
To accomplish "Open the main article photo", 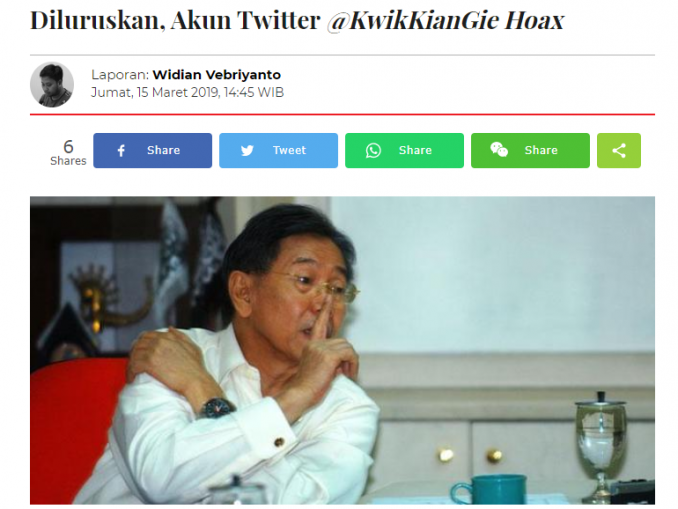I will 342,350.
